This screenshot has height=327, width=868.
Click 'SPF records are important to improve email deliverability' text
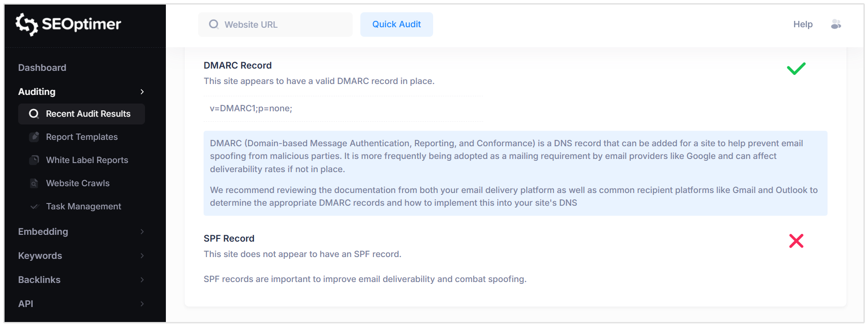[x=365, y=279]
